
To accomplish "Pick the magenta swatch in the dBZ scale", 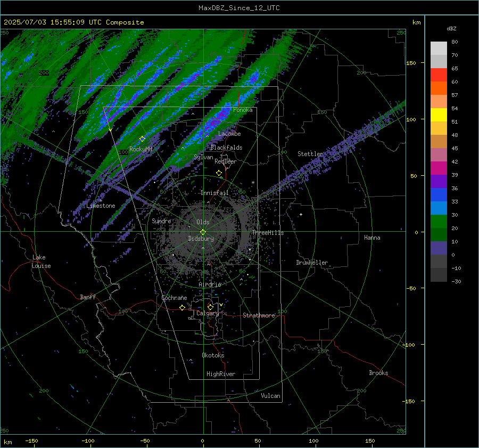I will click(439, 168).
